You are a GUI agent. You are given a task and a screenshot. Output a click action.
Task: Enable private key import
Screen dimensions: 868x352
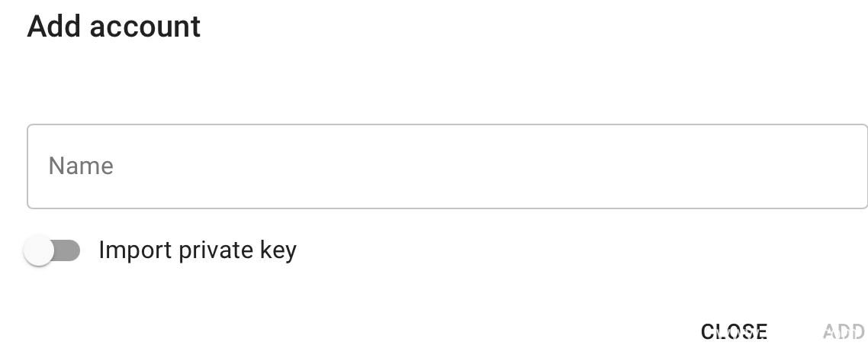(52, 250)
